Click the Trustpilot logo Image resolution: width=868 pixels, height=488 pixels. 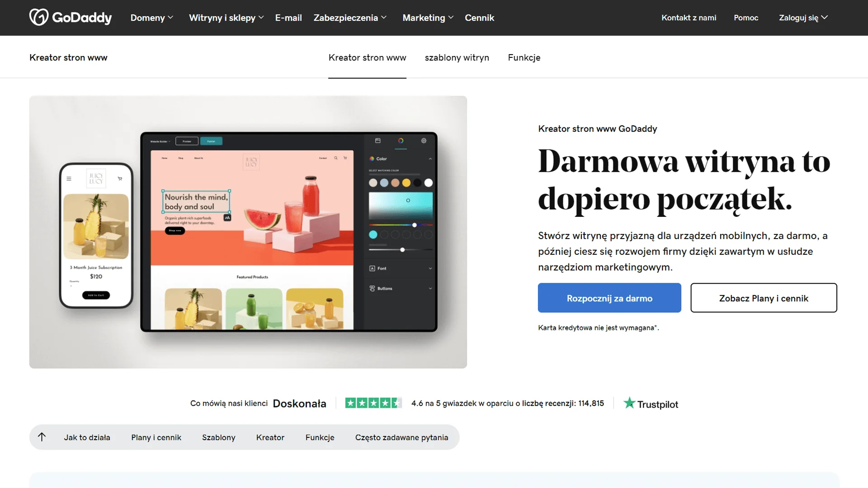(x=651, y=404)
